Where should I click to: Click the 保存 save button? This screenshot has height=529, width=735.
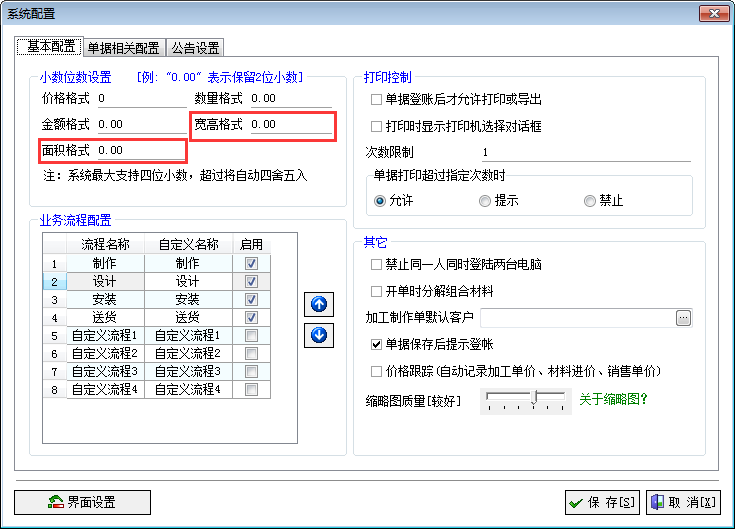(x=602, y=502)
